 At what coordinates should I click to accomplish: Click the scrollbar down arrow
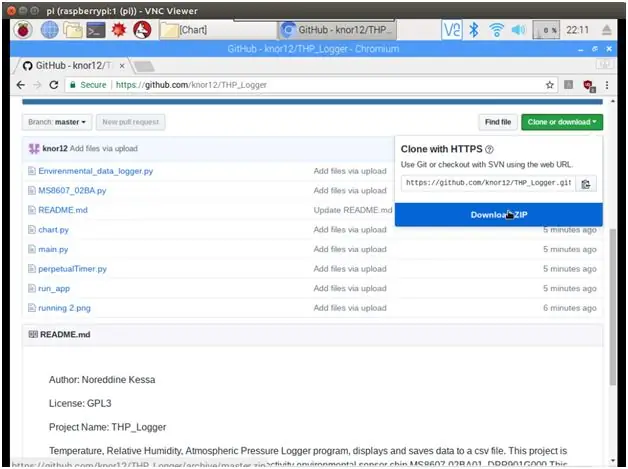612,461
